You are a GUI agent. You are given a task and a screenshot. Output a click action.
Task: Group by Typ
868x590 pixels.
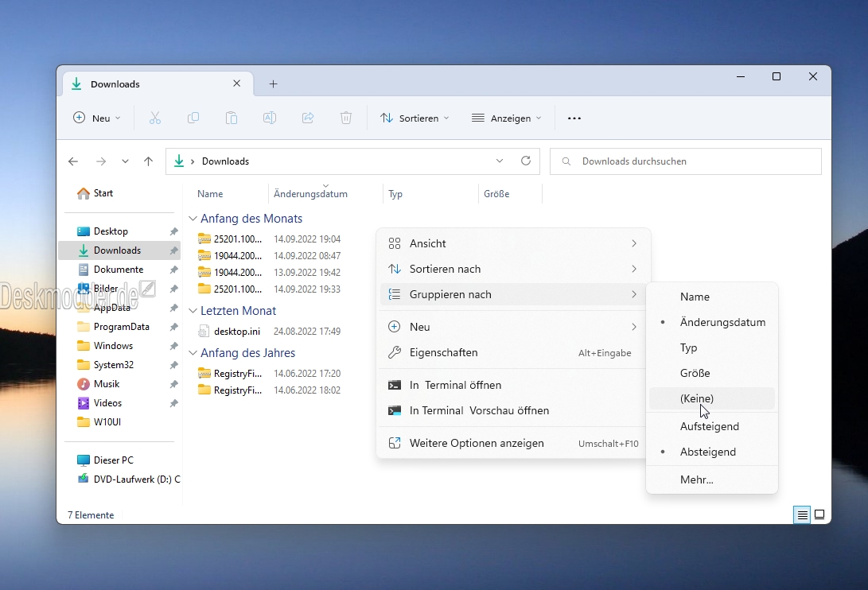pyautogui.click(x=712, y=347)
